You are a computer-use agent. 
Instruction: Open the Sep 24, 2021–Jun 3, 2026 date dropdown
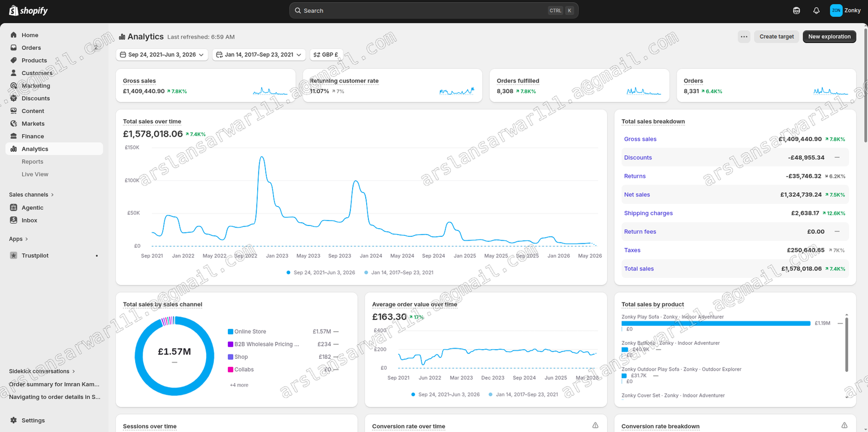[162, 55]
